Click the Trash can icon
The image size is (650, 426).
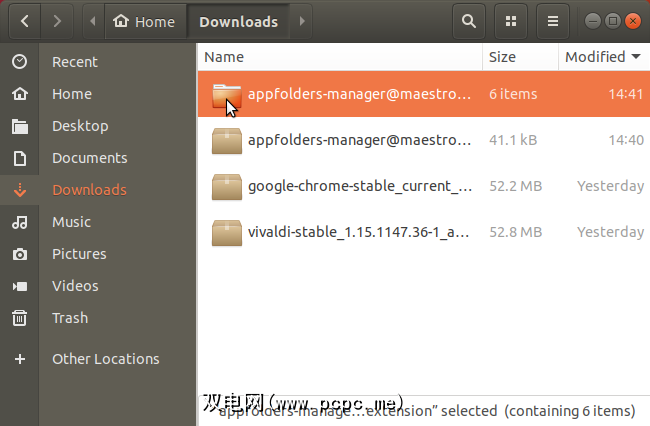pyautogui.click(x=19, y=318)
